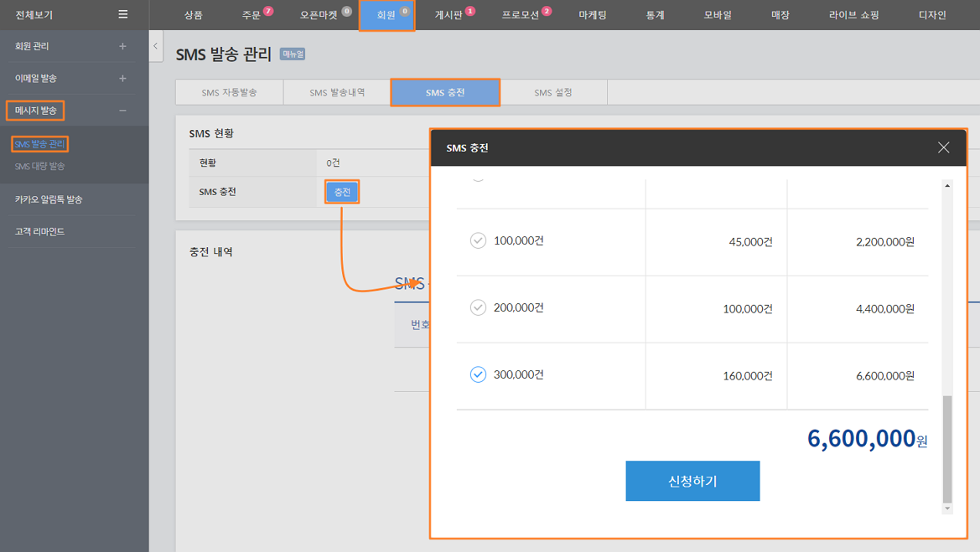The image size is (980, 552).
Task: Open 카카오 알림톡 발송 in sidebar
Action: [49, 199]
